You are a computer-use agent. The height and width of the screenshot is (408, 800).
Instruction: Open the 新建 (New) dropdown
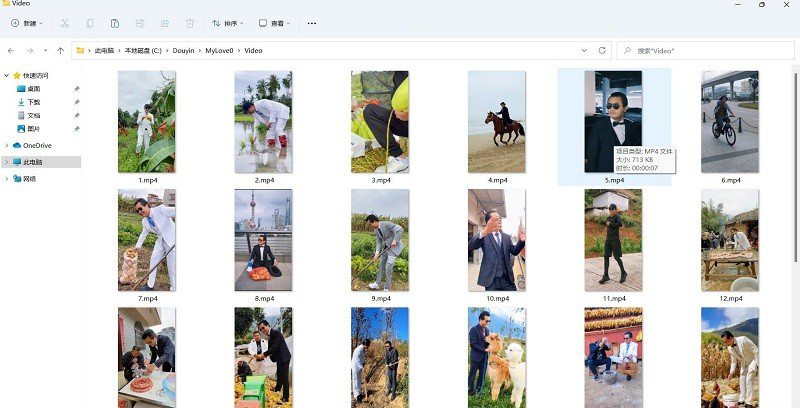point(27,23)
